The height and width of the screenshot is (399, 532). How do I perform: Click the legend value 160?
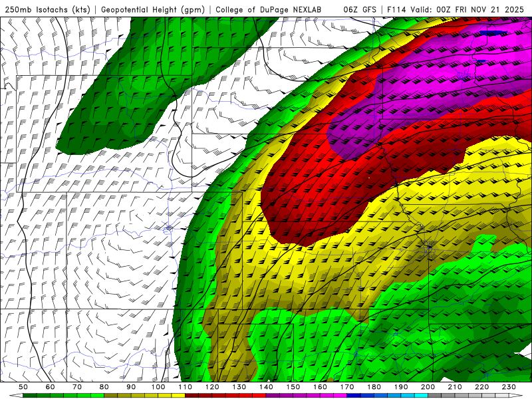(320, 387)
